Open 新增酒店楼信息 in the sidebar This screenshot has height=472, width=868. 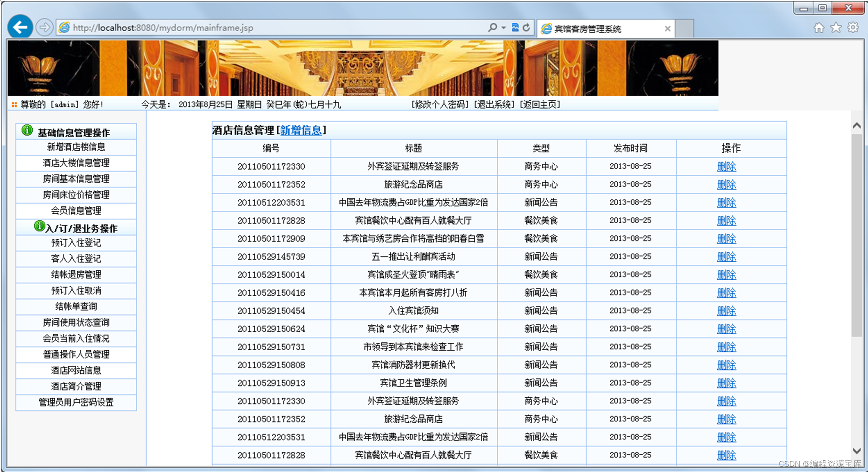[76, 147]
